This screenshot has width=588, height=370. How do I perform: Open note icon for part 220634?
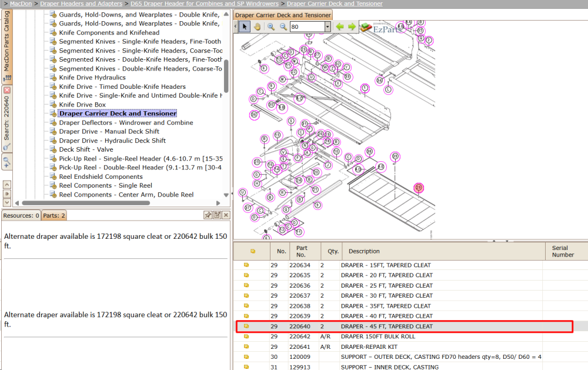coord(246,265)
